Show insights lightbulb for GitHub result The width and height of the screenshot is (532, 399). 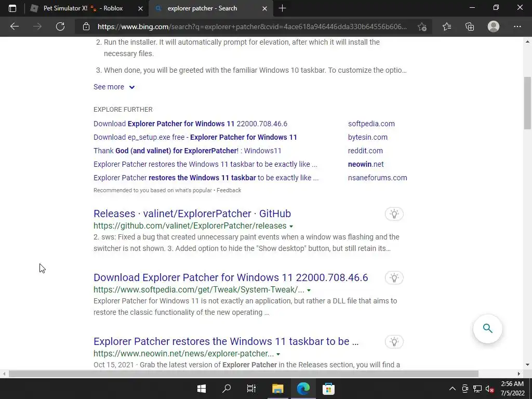pos(394,214)
